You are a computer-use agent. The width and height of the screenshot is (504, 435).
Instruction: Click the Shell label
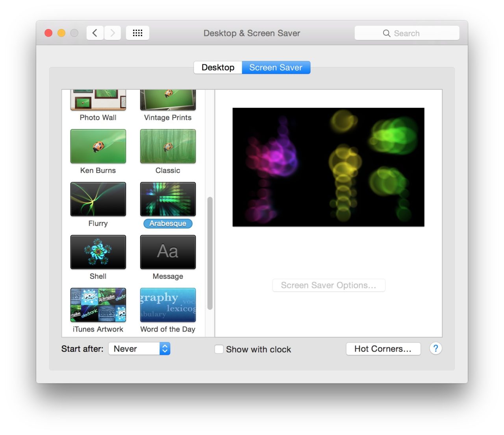[98, 276]
